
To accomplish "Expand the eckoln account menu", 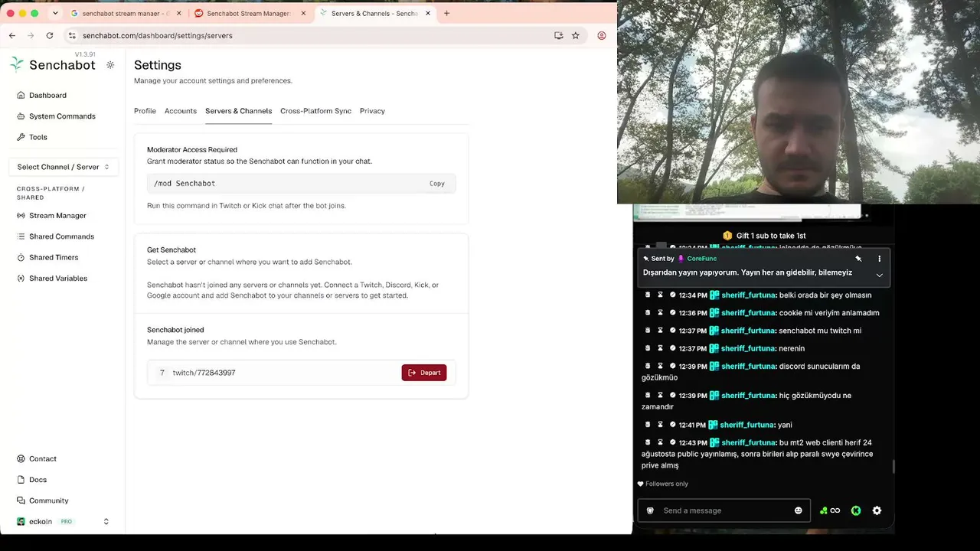I will pos(64,521).
